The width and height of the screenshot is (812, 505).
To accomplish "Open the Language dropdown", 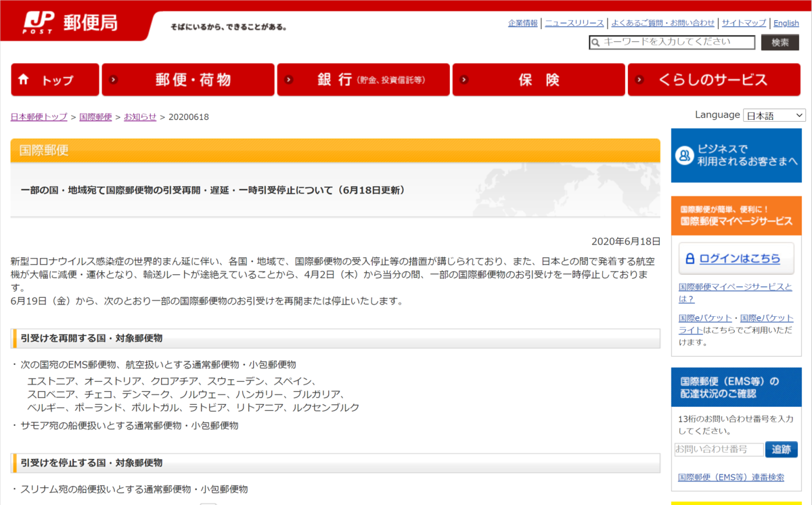I will [x=774, y=116].
